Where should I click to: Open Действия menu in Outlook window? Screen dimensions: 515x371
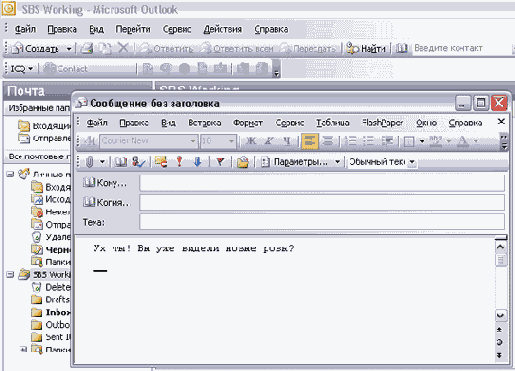(x=222, y=29)
